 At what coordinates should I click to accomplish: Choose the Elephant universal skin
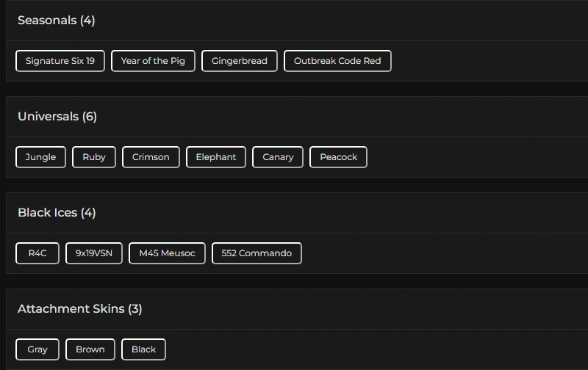pos(216,157)
